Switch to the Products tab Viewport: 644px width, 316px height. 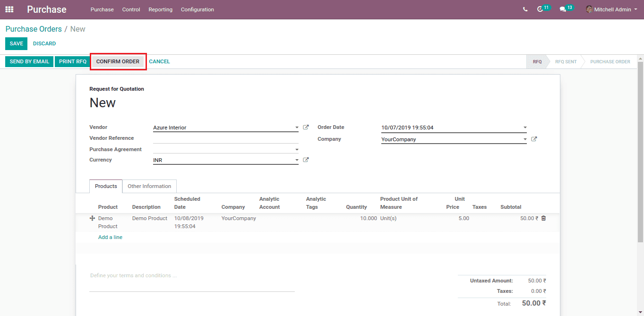coord(106,186)
